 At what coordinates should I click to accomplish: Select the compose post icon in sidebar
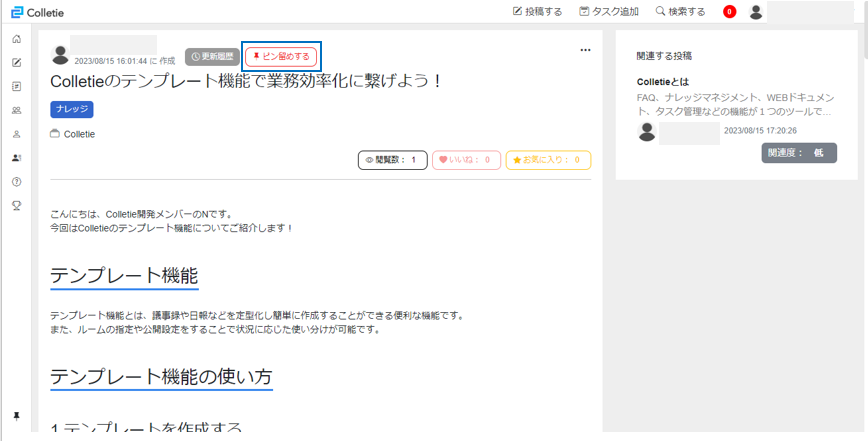tap(17, 63)
